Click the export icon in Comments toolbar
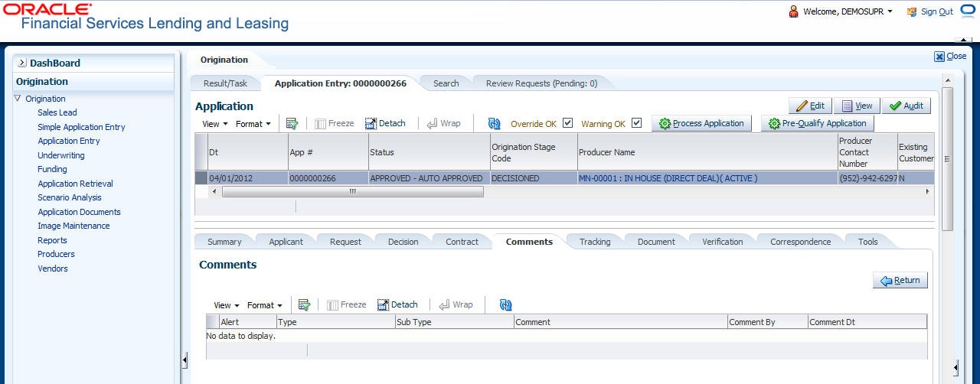Viewport: 980px width, 384px height. pos(304,304)
